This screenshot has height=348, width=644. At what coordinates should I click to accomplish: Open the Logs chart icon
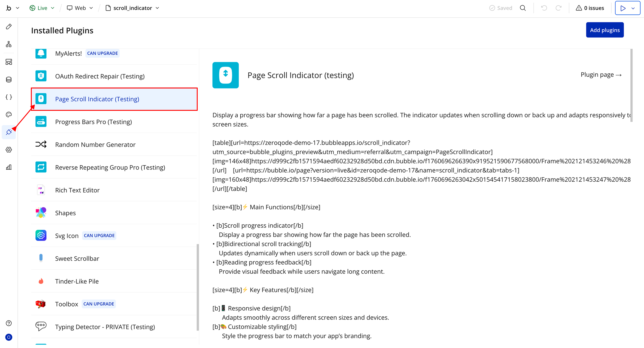coord(9,167)
